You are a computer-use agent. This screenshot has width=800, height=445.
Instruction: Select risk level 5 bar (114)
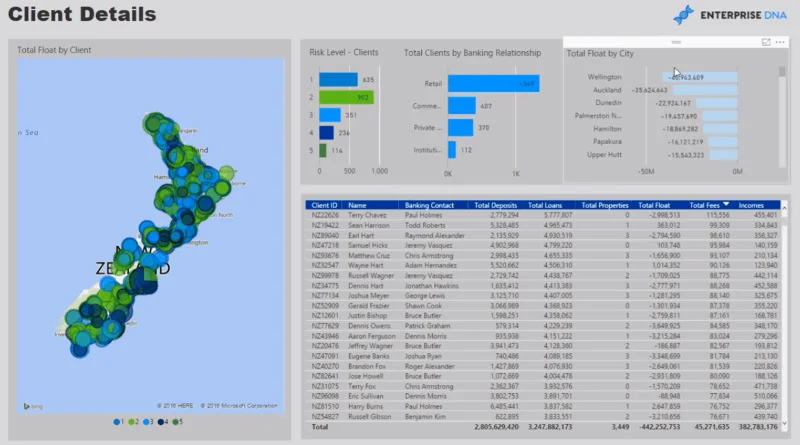point(322,151)
